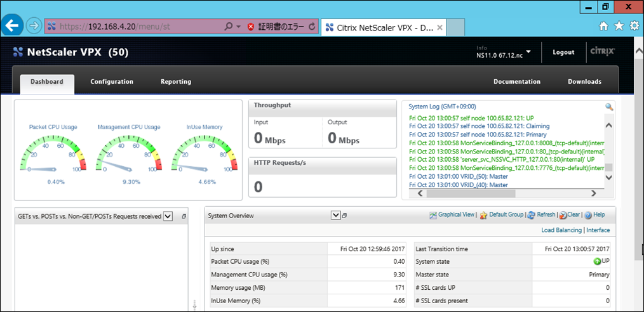Click the 'Up since' row label
The height and width of the screenshot is (312, 644).
pyautogui.click(x=222, y=249)
